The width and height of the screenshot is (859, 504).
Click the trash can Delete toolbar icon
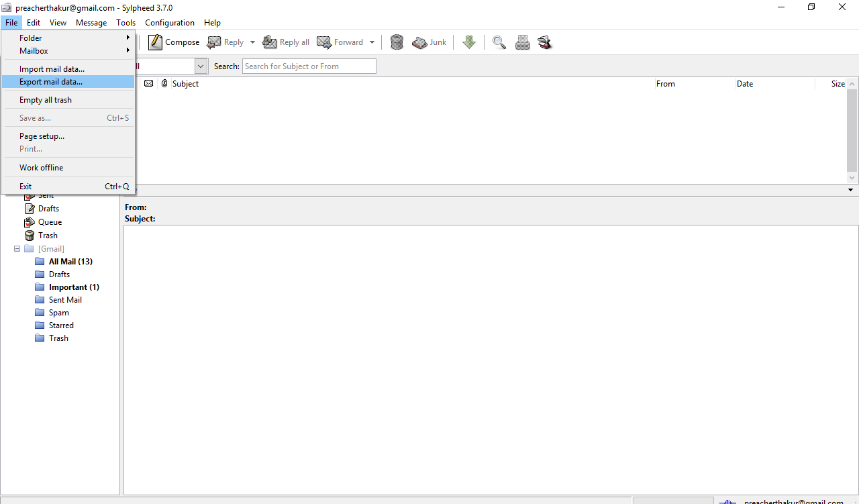click(397, 42)
